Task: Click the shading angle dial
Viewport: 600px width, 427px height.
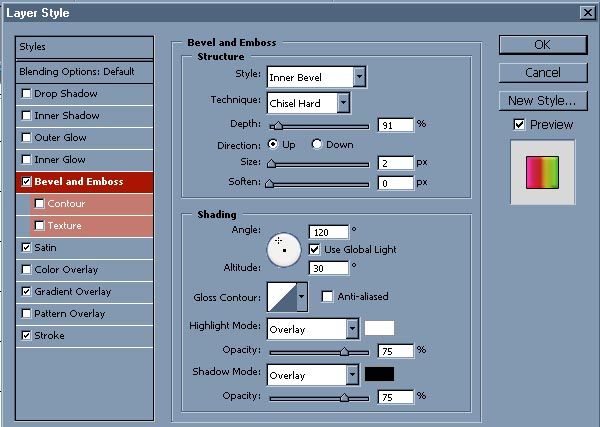Action: click(x=284, y=250)
